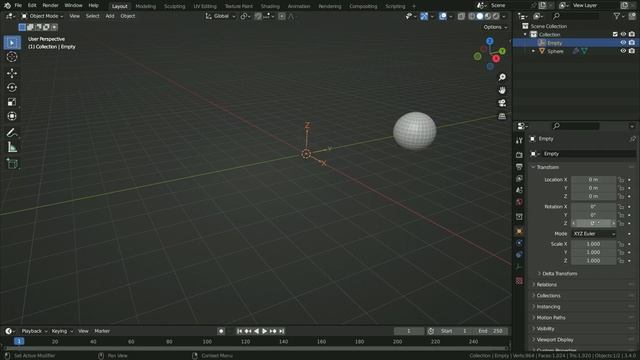Hide the Sphere object in viewport
The image size is (640, 360).
pyautogui.click(x=623, y=51)
